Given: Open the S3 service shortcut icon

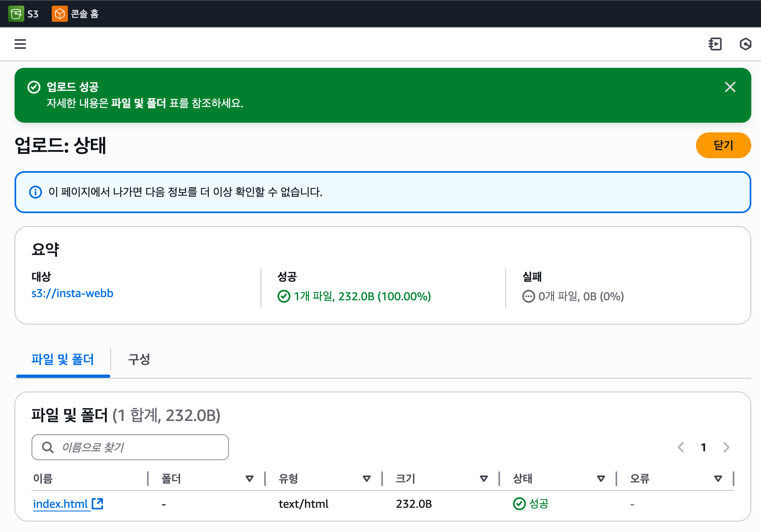Looking at the screenshot, I should (16, 14).
